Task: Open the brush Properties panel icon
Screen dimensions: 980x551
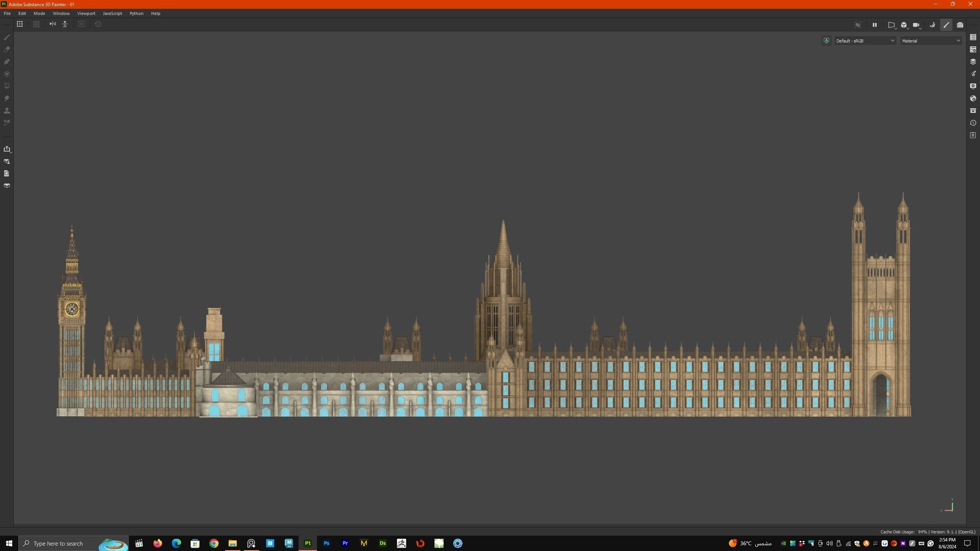Action: 973,74
